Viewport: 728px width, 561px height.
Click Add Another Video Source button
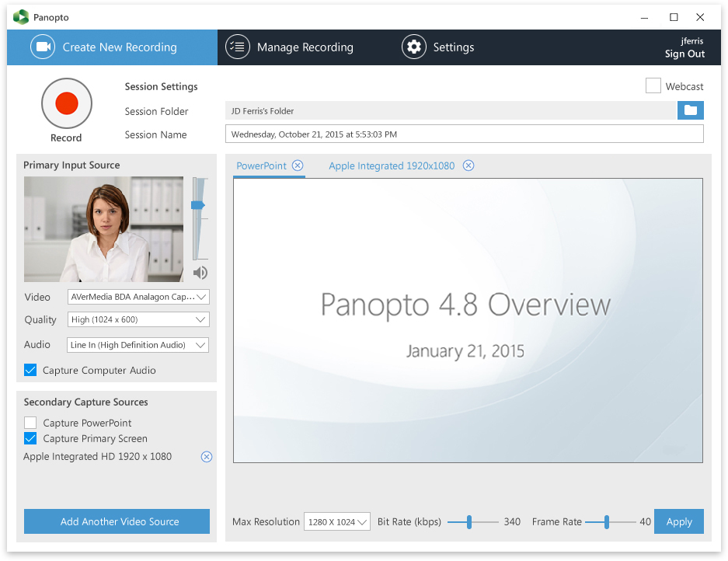pyautogui.click(x=117, y=521)
